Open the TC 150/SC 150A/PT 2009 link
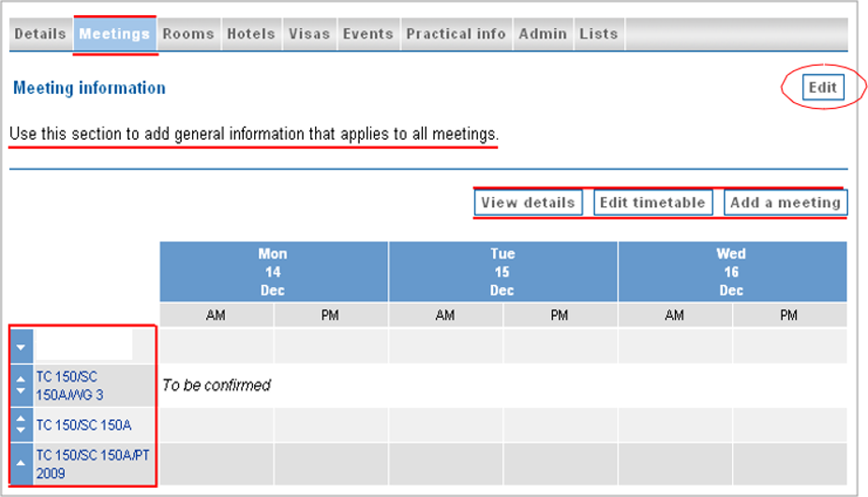This screenshot has width=868, height=497. (x=93, y=464)
